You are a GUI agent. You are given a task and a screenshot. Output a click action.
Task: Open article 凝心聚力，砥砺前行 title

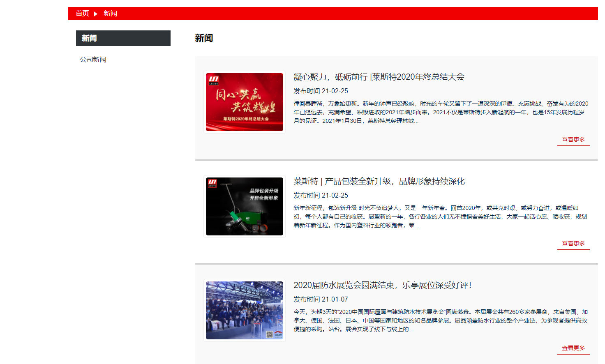[x=379, y=77]
